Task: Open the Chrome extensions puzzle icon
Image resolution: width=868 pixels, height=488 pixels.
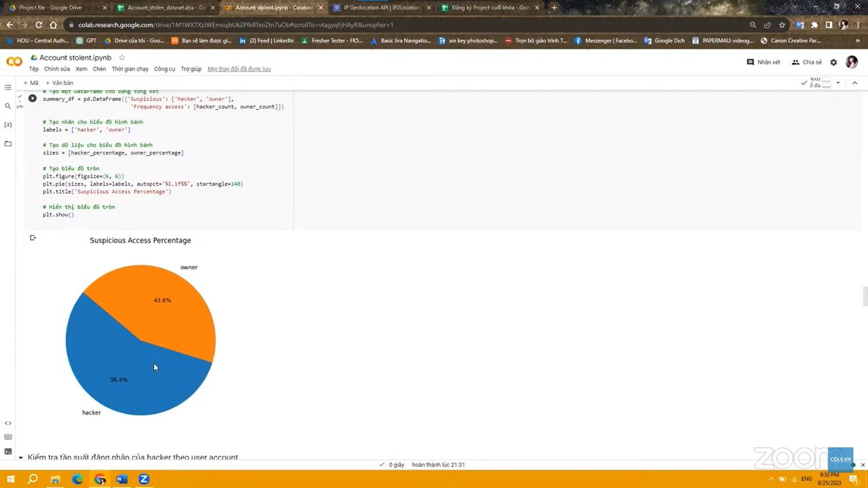Action: tap(815, 25)
